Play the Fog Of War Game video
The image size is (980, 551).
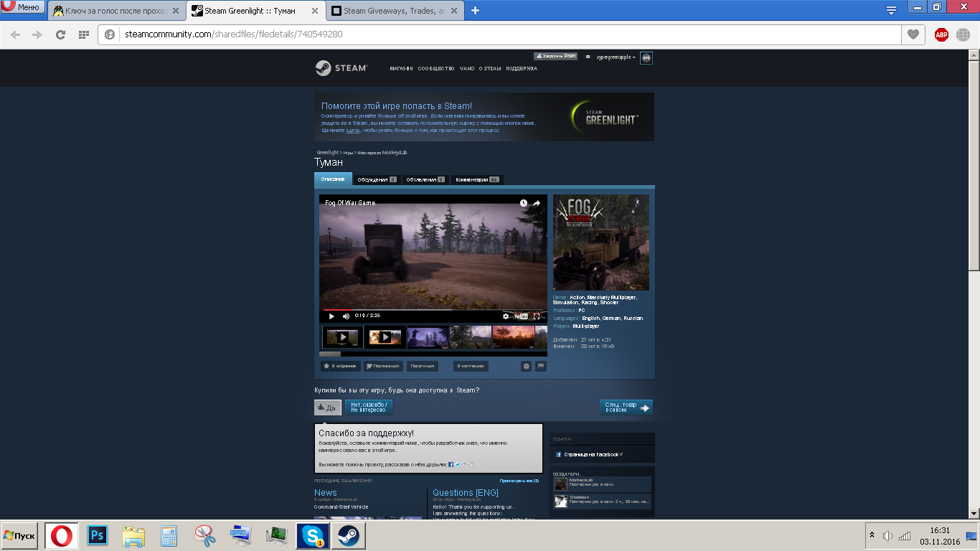click(331, 316)
